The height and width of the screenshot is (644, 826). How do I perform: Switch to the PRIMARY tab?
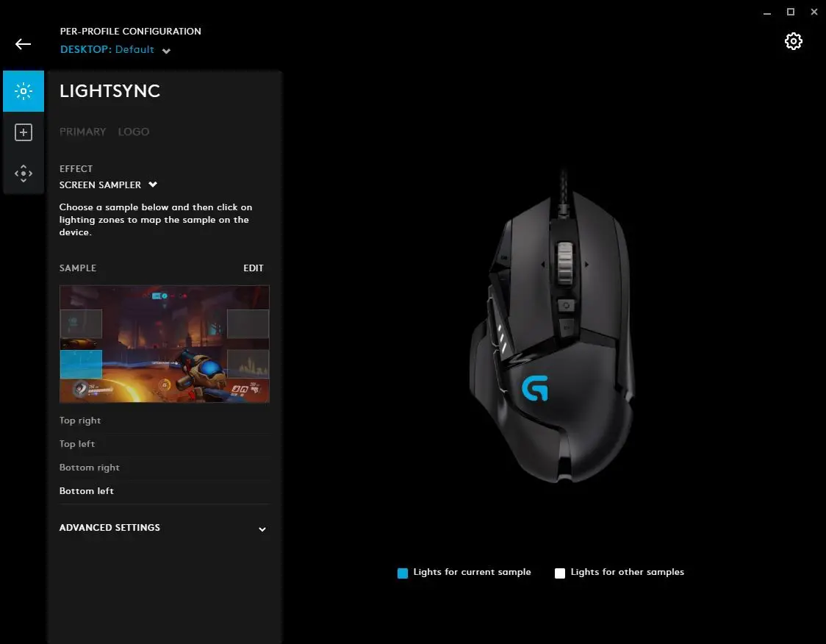[83, 132]
